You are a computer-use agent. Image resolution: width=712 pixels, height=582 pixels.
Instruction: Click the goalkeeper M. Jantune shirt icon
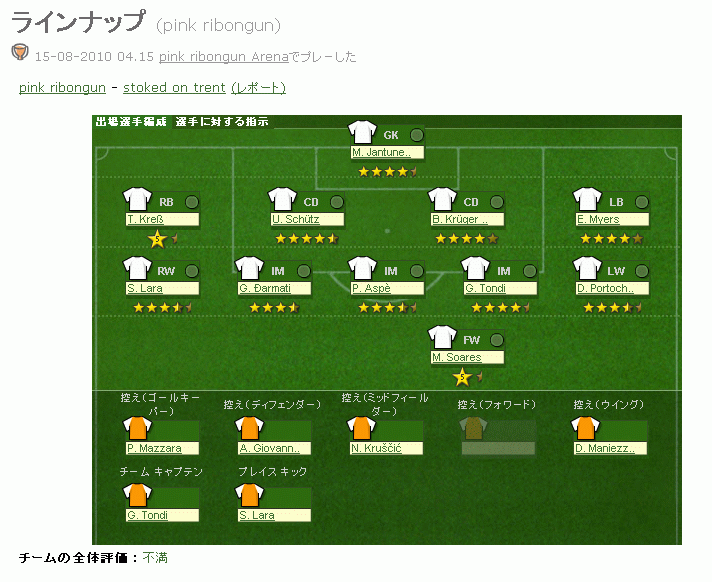pos(361,134)
